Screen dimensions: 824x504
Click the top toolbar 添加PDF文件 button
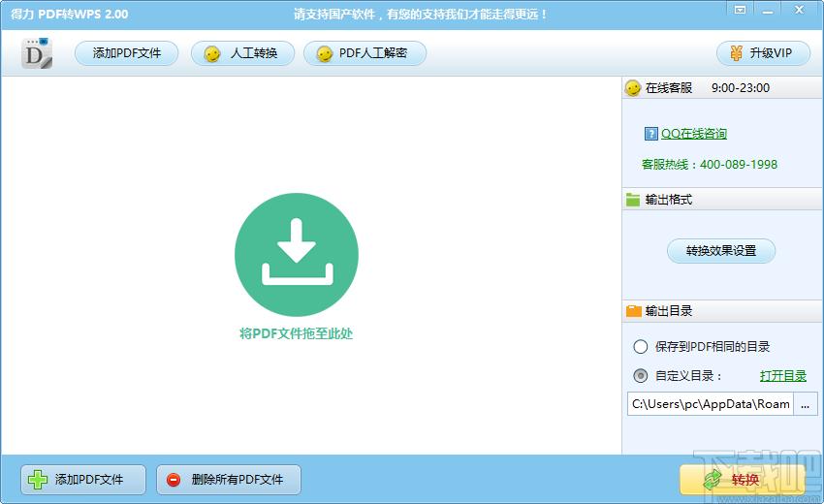tap(127, 53)
